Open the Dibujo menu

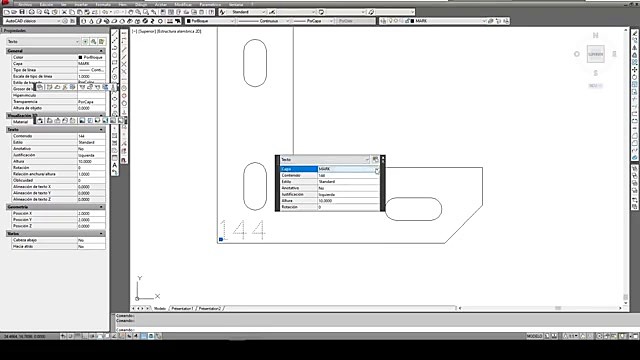click(141, 4)
